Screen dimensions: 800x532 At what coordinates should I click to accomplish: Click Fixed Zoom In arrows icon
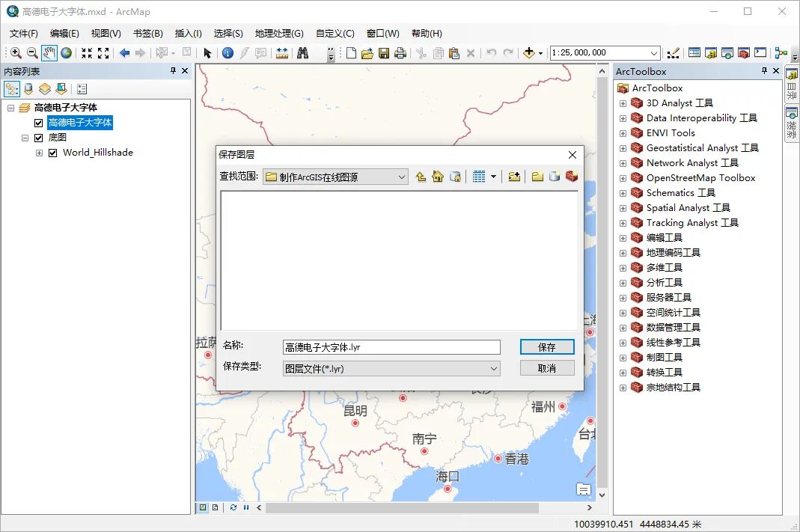click(x=87, y=52)
